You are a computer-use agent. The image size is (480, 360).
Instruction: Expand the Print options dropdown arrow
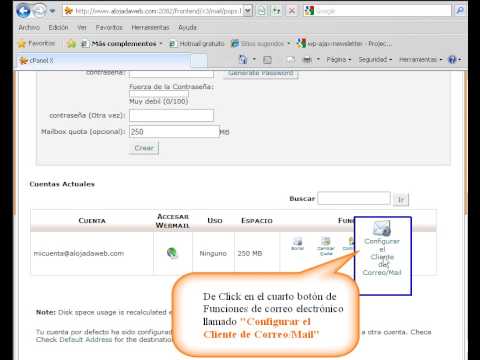pos(318,60)
